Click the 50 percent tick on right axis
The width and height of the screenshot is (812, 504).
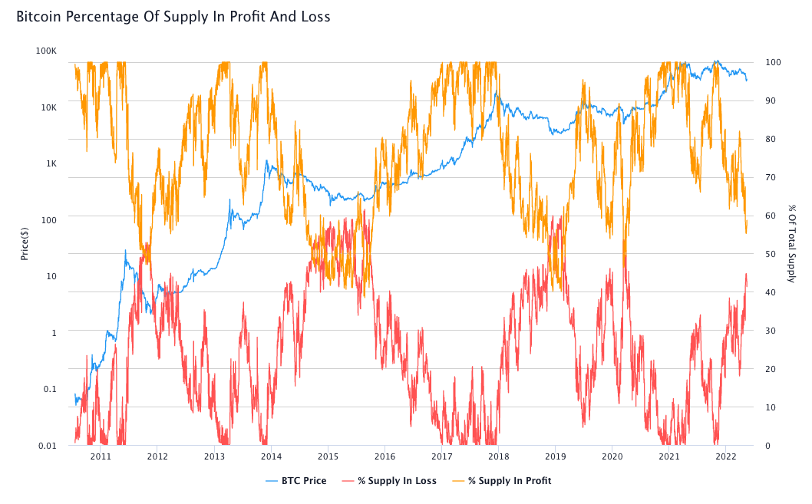(771, 254)
